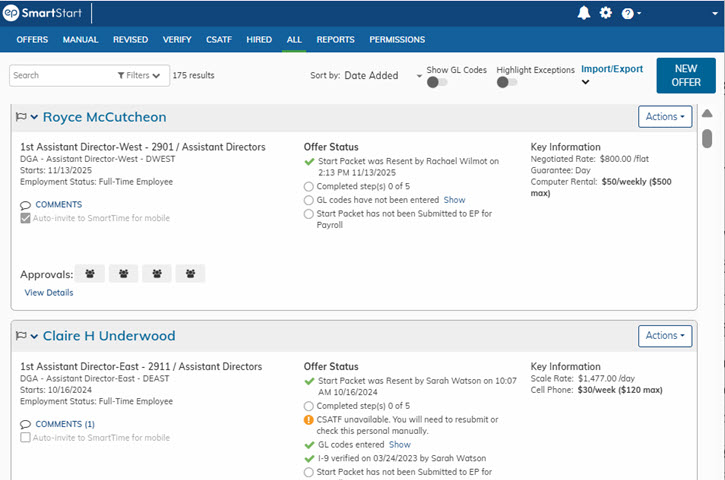
Task: Open the notifications bell
Action: coord(584,13)
